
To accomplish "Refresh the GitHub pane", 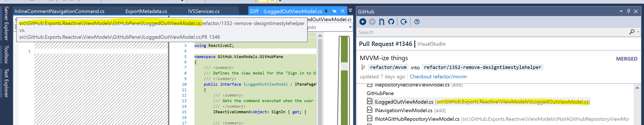I will coord(404,22).
